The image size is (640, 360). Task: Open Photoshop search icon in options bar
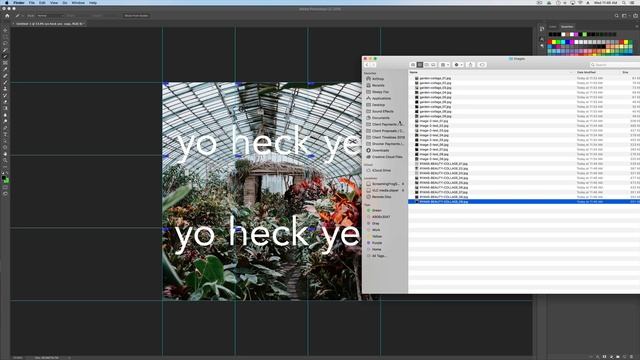pos(616,16)
